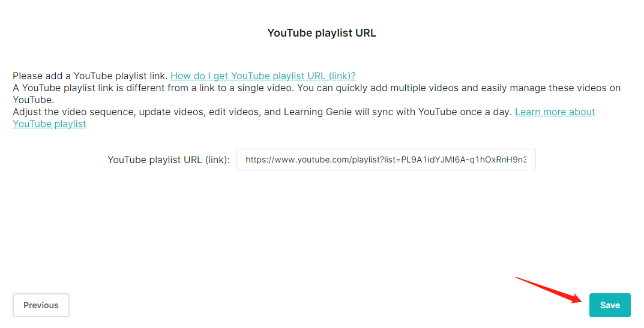This screenshot has width=644, height=328.
Task: Open 'How do I get YouTube playlist URL (link)?' link
Action: pyautogui.click(x=263, y=76)
